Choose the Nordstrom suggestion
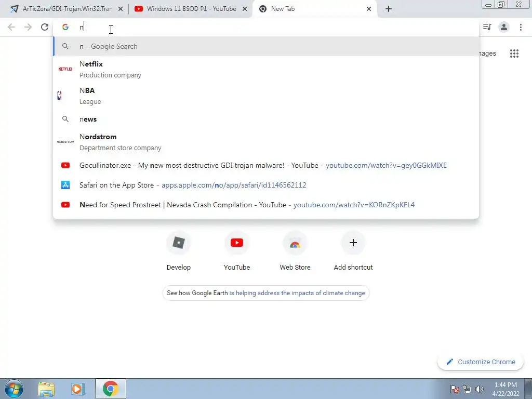The height and width of the screenshot is (399, 532). click(266, 142)
